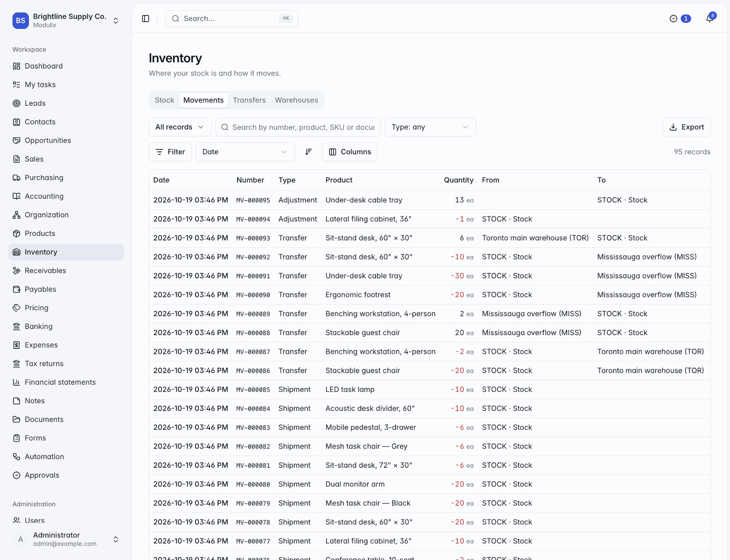Image resolution: width=730 pixels, height=560 pixels.
Task: Open Automation in the sidebar
Action: coord(66,457)
